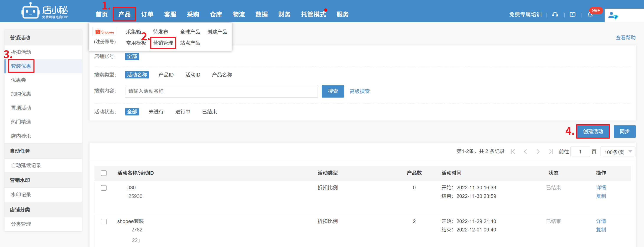The height and width of the screenshot is (247, 644).
Task: Go to next page arrow
Action: click(x=538, y=152)
